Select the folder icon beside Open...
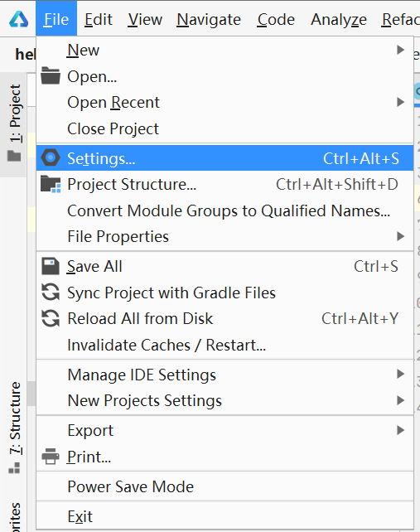The height and width of the screenshot is (532, 420). (x=51, y=75)
